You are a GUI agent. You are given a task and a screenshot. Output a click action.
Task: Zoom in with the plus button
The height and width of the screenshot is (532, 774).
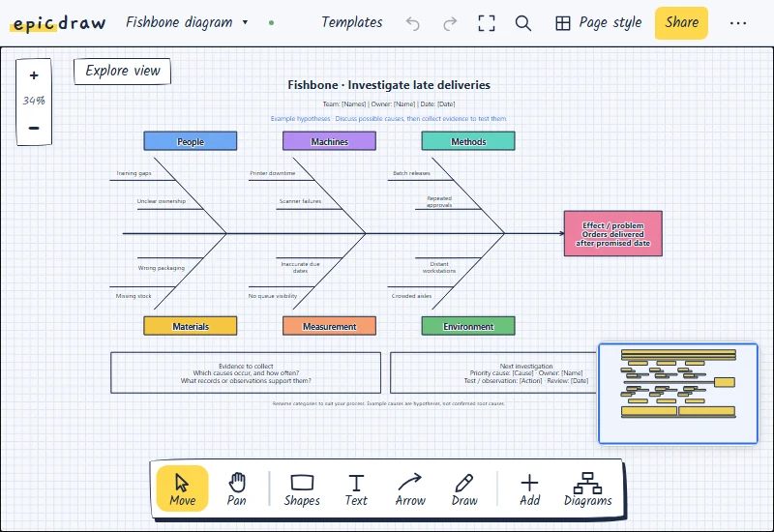(34, 75)
